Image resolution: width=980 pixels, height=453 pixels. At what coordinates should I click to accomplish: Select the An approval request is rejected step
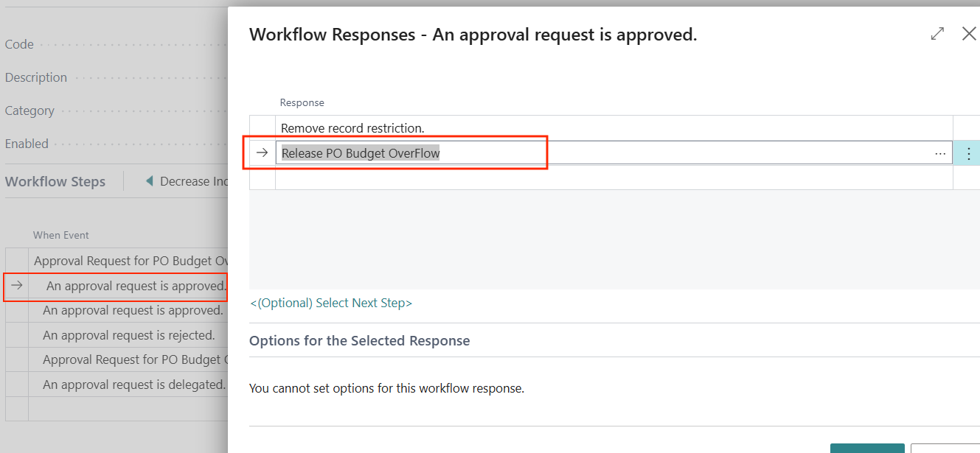coord(128,335)
